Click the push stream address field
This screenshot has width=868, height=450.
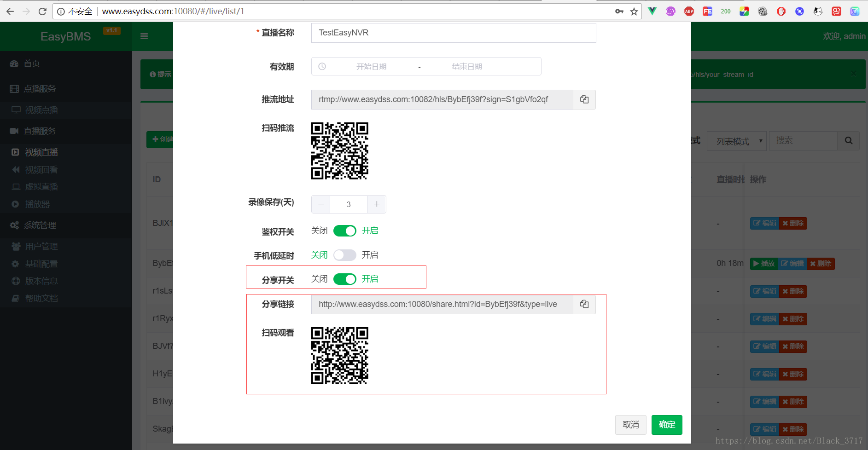[442, 99]
